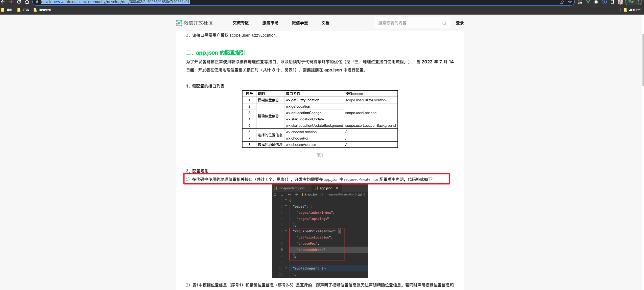Click the green 更新 update button
Viewport: 644px width, 290px height.
coord(631,2)
